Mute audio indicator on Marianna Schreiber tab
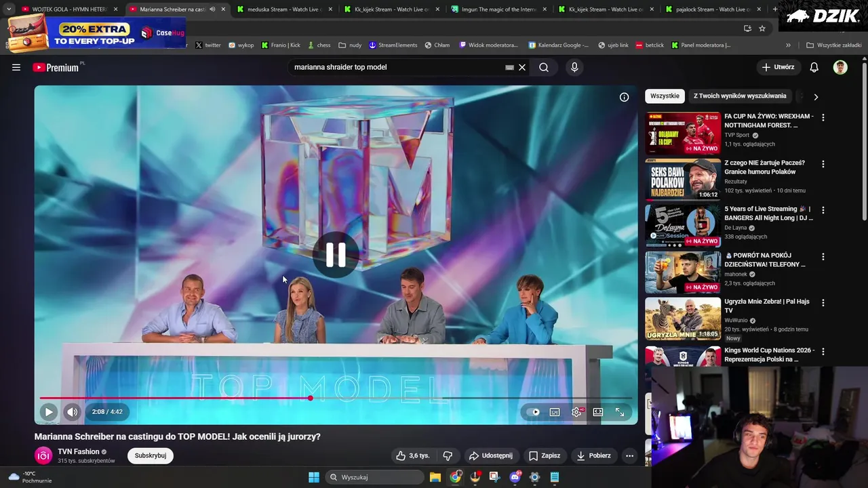This screenshot has width=868, height=488. (212, 9)
